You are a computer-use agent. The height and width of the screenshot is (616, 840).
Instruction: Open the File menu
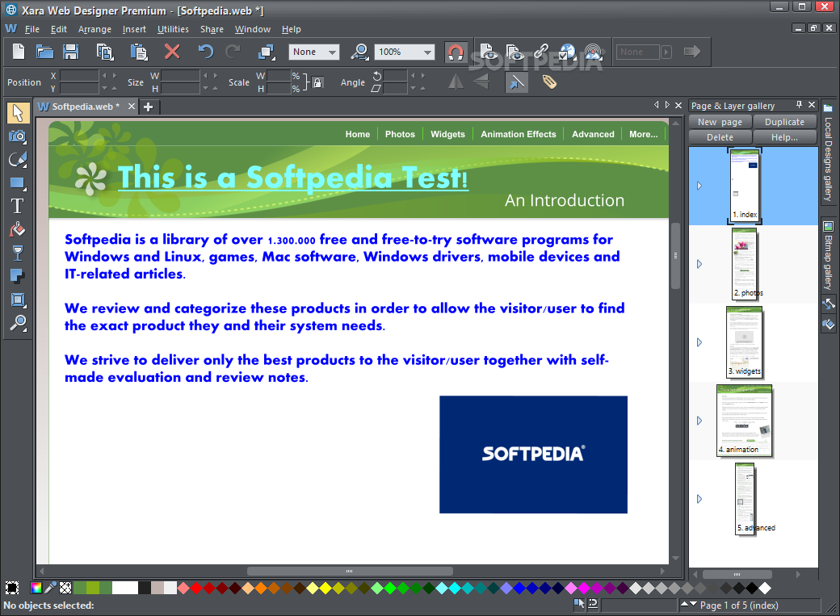(x=32, y=29)
